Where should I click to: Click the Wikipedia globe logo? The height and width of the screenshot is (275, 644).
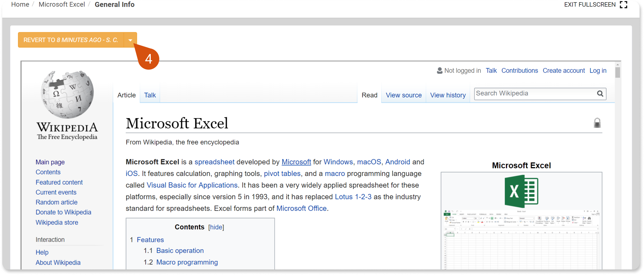[67, 94]
